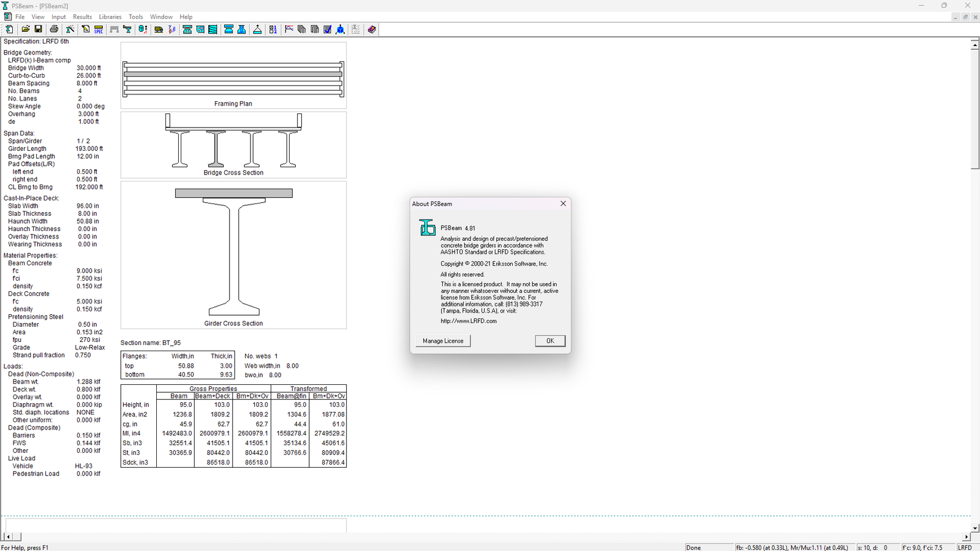Click the "Specification: LRFD 6th" text
This screenshot has width=980, height=551.
(x=36, y=42)
